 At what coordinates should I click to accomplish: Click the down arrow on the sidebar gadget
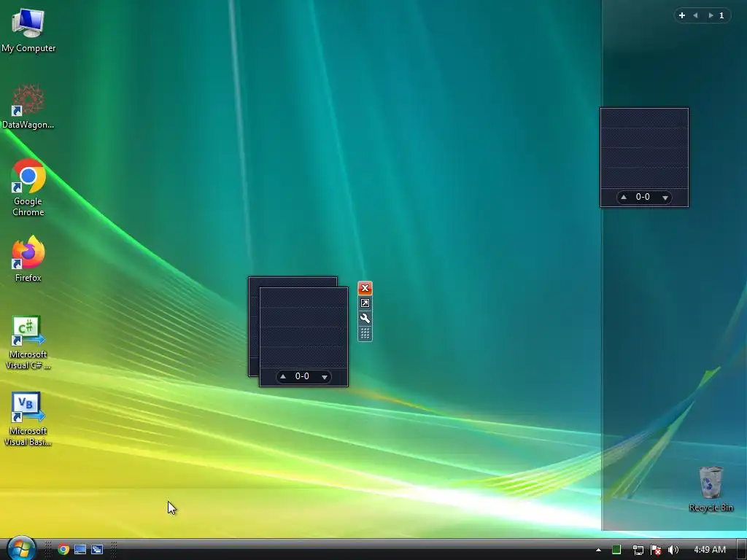click(665, 198)
